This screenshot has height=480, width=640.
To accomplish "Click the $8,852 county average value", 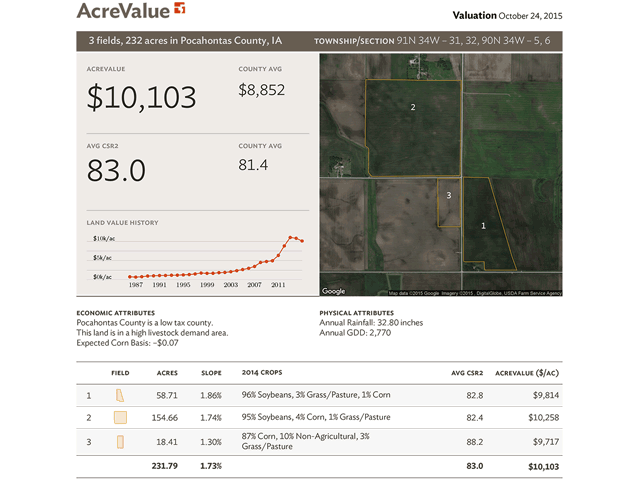I will click(262, 90).
